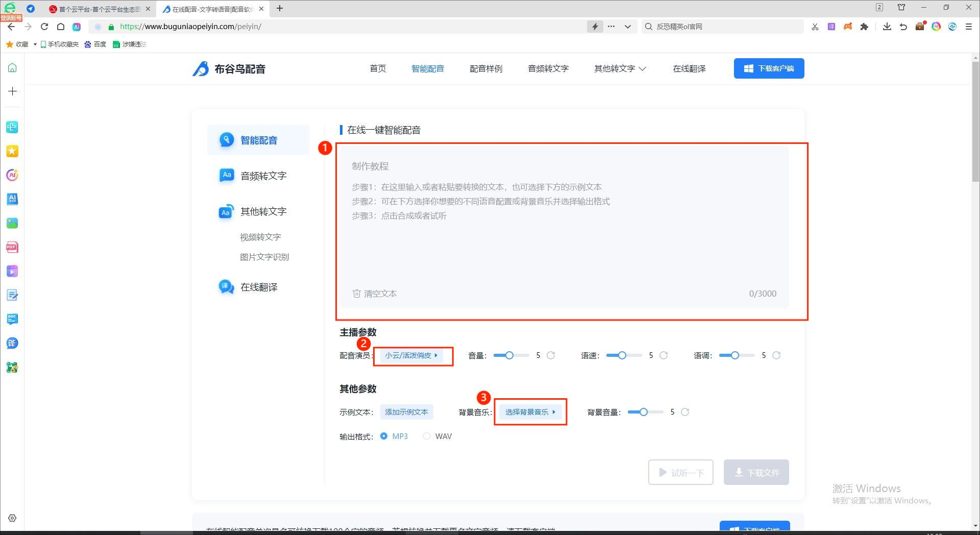Viewport: 980px width, 535px height.
Task: Open 配音样例 navigation item
Action: point(486,68)
